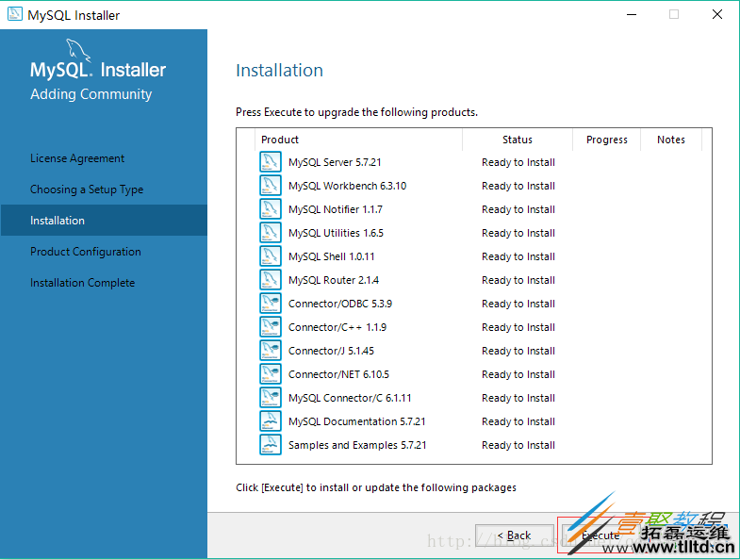Click the MySQL Utilities 1.6.5 product icon
The height and width of the screenshot is (560, 740).
271,233
